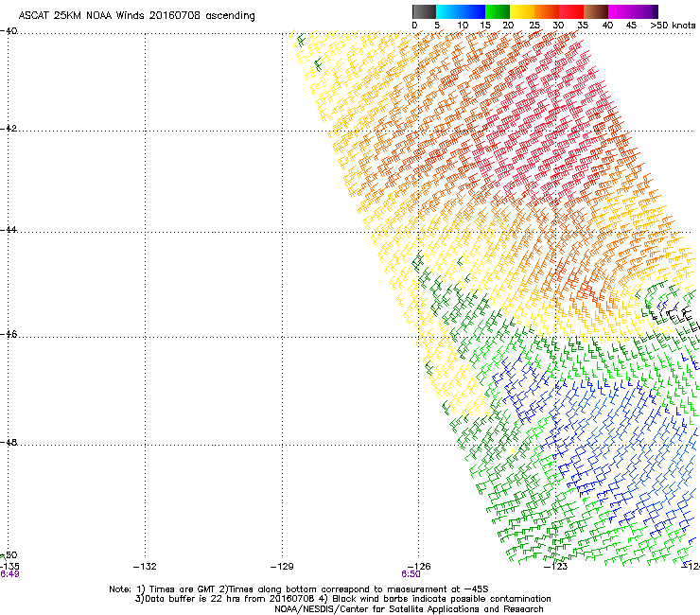
Task: Pick the yellow 20-25 knots legend swatch
Action: pos(522,11)
